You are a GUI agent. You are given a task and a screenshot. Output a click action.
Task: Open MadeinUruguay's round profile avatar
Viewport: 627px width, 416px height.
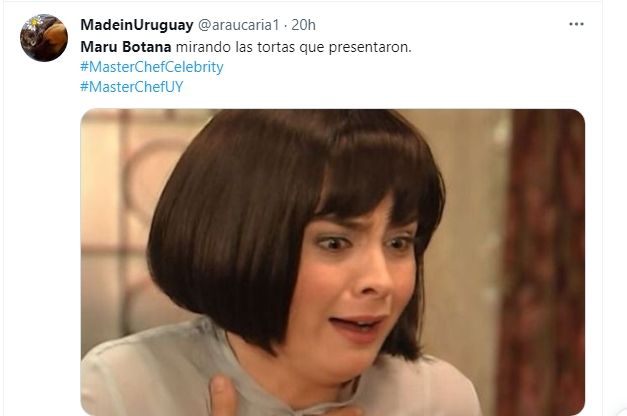(44, 38)
